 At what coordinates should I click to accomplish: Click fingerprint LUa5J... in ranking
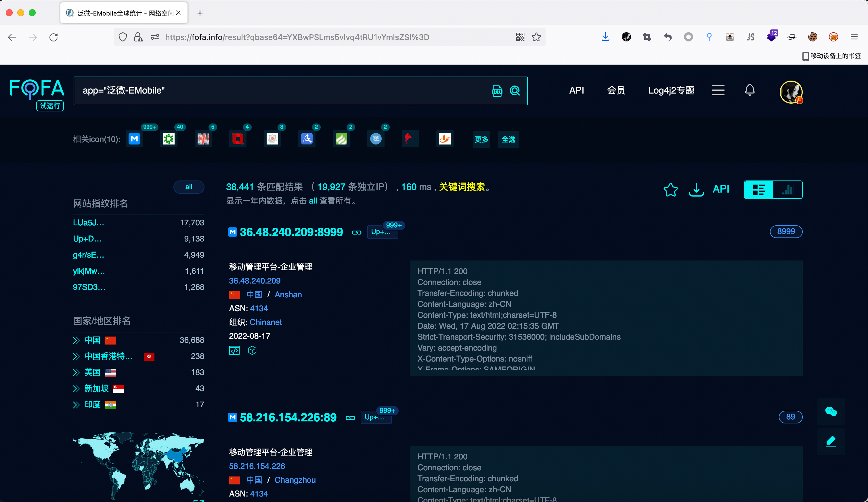[x=89, y=223]
